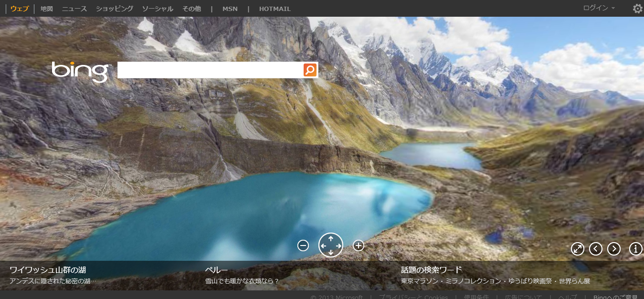Open the image info icon
644x299 pixels.
click(x=636, y=249)
